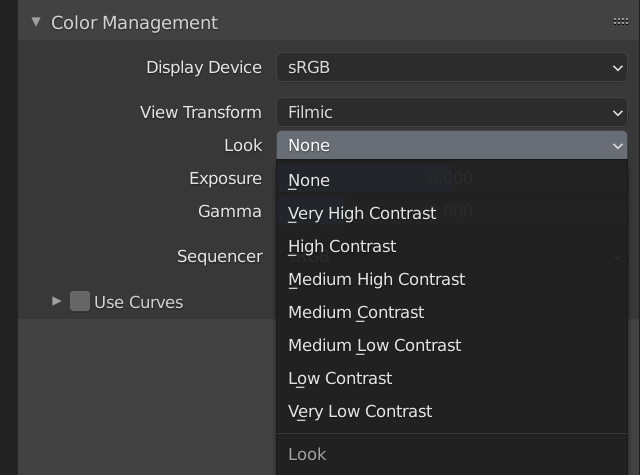Image resolution: width=640 pixels, height=475 pixels.
Task: Choose Medium Contrast from the list
Action: coord(356,312)
